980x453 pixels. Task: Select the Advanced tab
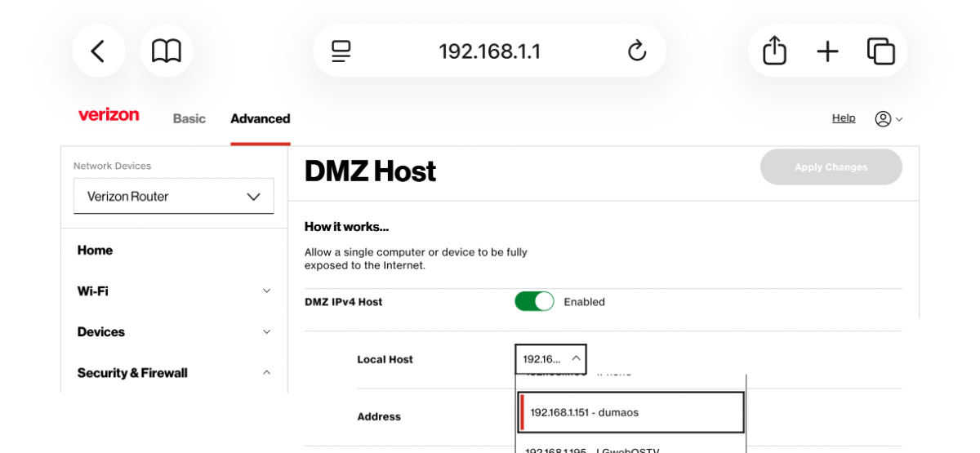(260, 118)
